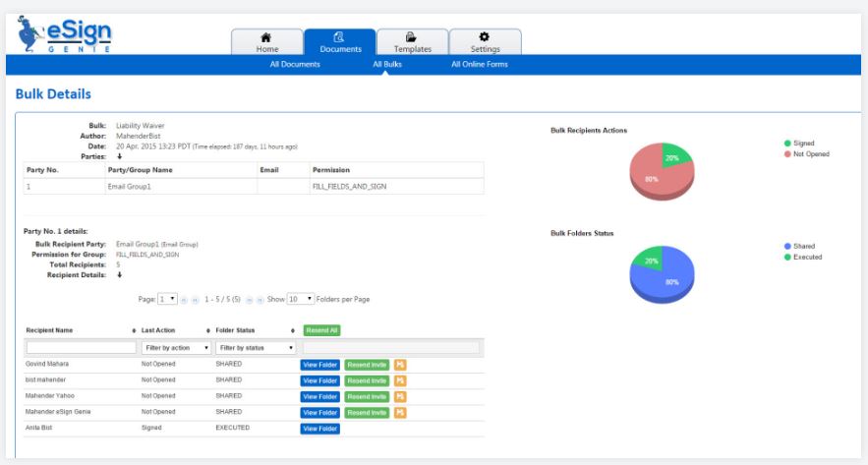The image size is (868, 465).
Task: Open the Templates folder icon tab
Action: click(412, 36)
